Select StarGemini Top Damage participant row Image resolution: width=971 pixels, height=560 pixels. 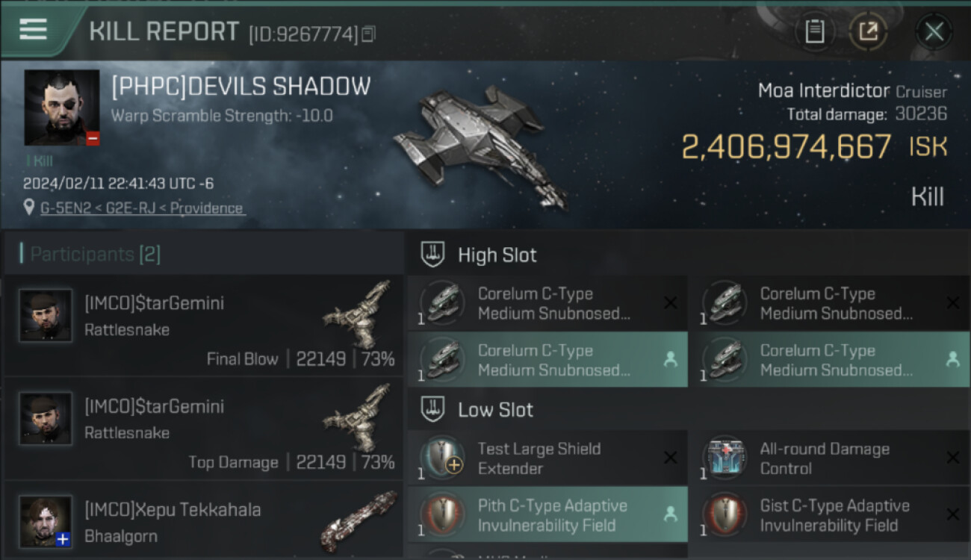coord(204,429)
